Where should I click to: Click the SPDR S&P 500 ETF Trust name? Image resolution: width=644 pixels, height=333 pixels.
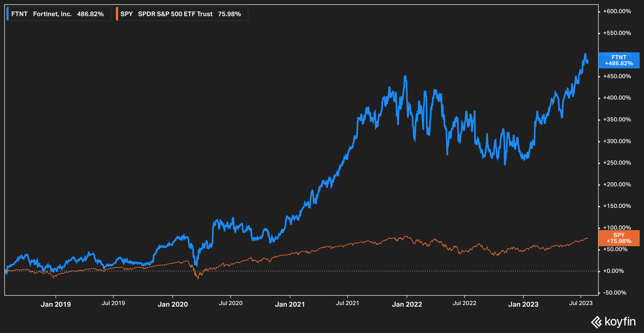click(175, 14)
